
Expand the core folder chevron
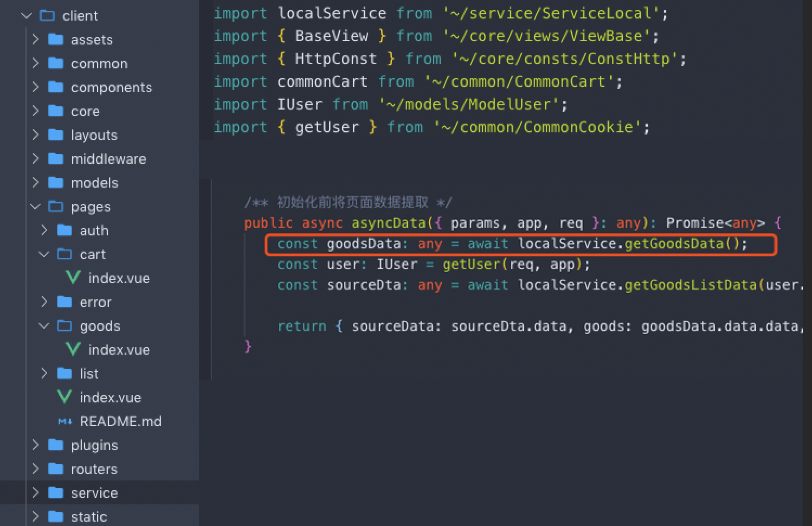coord(35,111)
